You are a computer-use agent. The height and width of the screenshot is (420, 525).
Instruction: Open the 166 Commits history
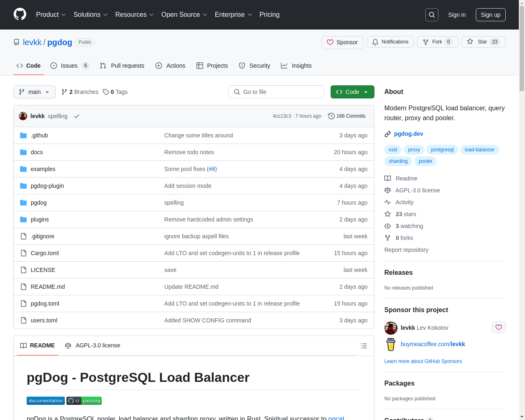coord(347,116)
